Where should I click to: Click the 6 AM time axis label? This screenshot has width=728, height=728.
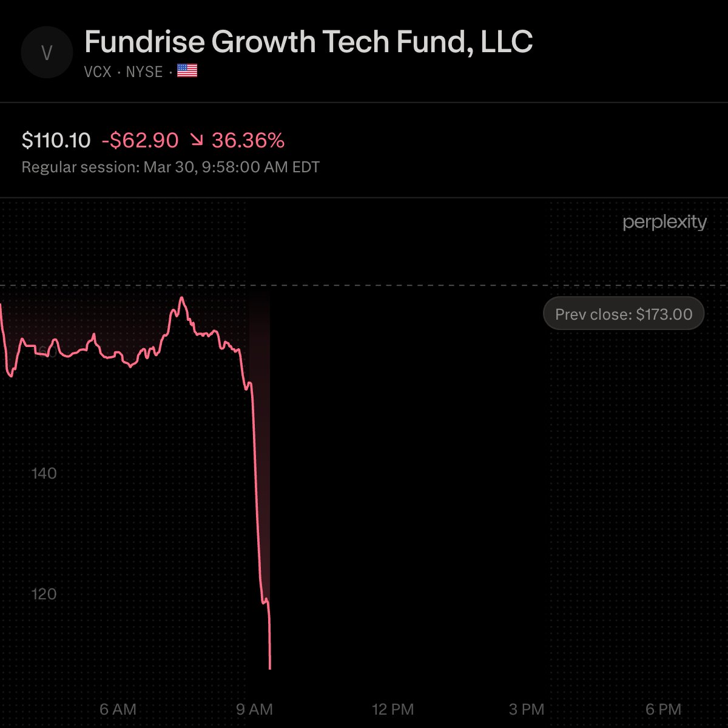[x=118, y=709]
